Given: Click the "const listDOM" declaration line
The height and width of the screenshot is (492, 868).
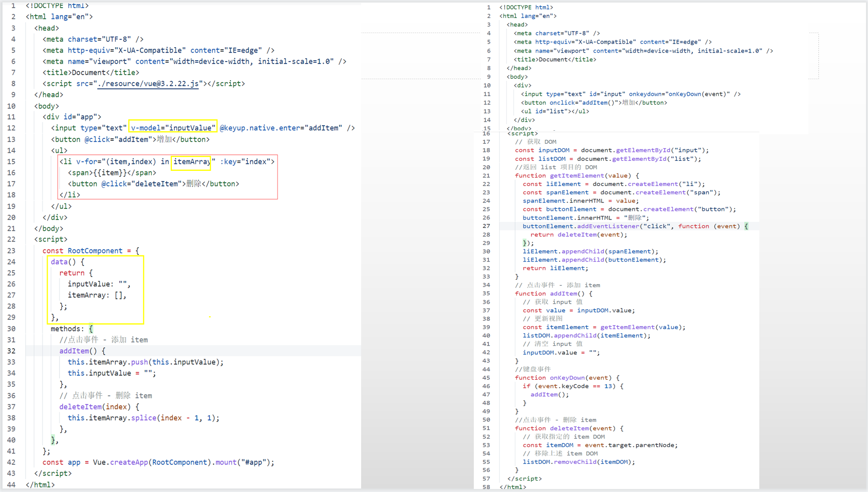Looking at the screenshot, I should click(608, 159).
